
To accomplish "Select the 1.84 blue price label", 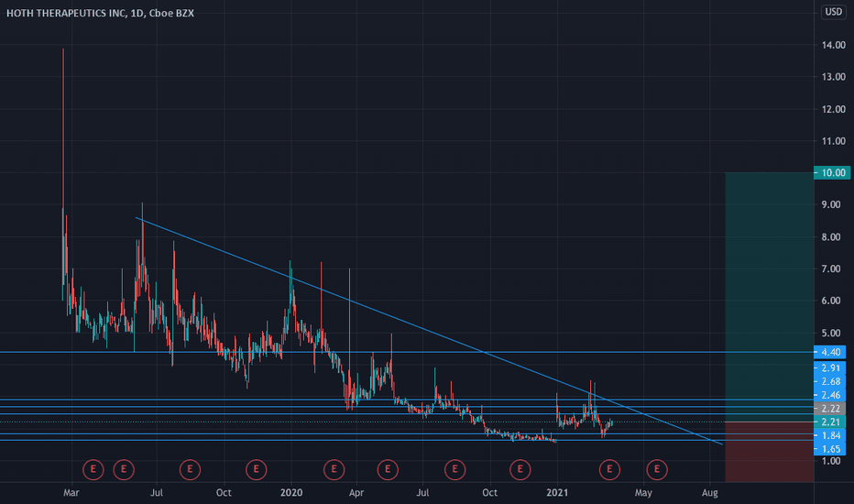I will coord(829,435).
